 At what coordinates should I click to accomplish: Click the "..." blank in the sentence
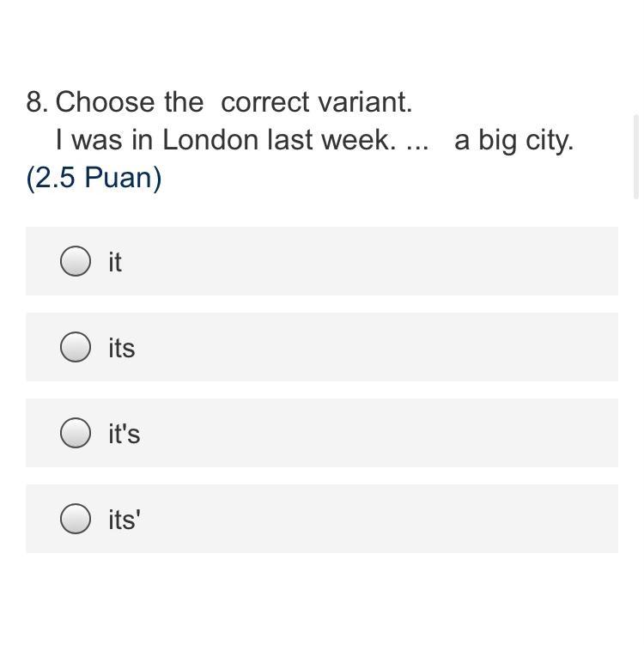pyautogui.click(x=417, y=147)
